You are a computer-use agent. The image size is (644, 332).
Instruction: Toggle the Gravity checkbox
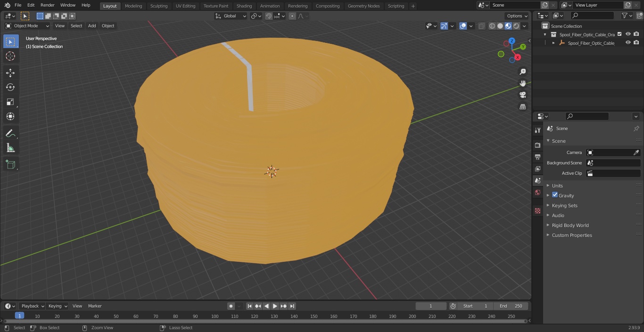[x=555, y=195]
